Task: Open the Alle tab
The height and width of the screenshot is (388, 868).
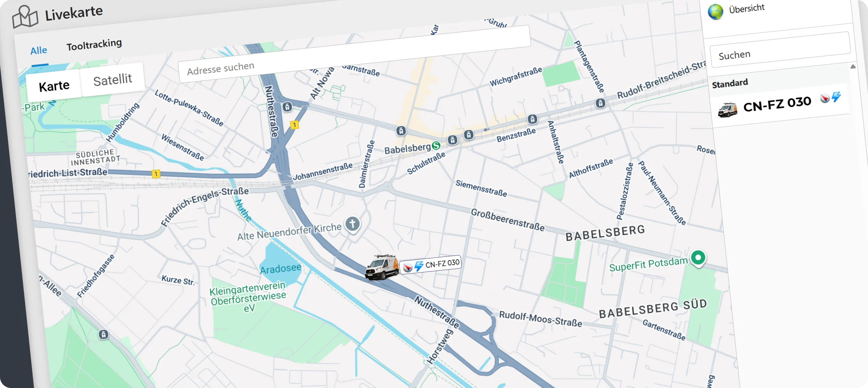Action: 39,51
